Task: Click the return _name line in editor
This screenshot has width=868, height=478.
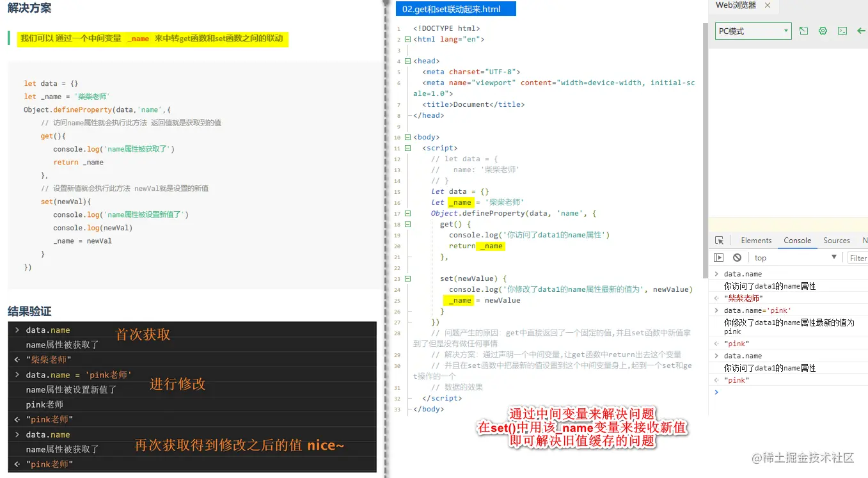Action: [x=477, y=246]
